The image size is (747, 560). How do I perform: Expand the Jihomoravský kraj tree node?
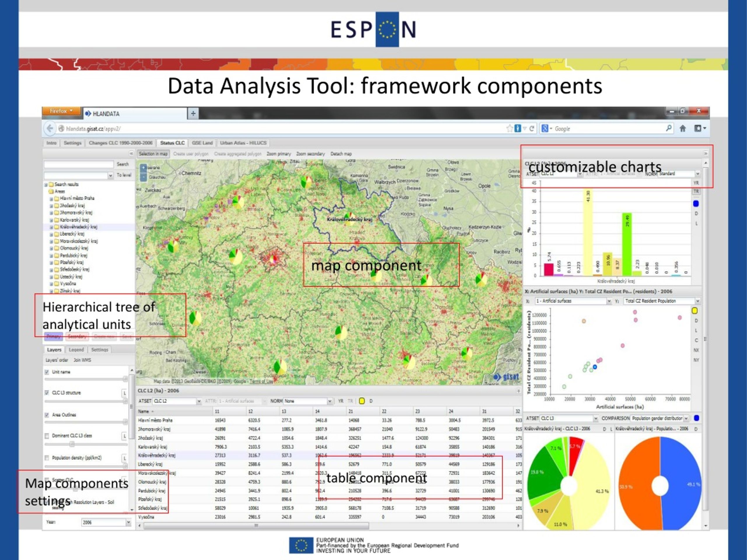click(51, 213)
